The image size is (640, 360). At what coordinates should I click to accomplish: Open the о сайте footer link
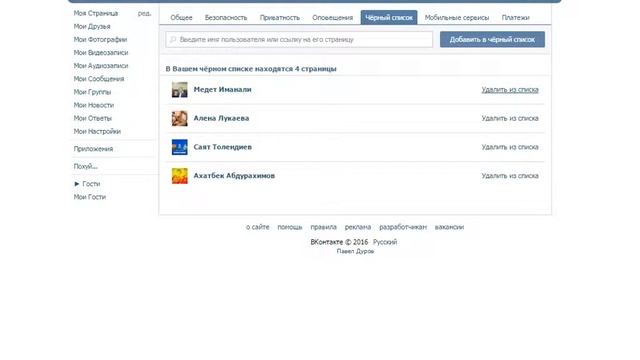pyautogui.click(x=258, y=227)
